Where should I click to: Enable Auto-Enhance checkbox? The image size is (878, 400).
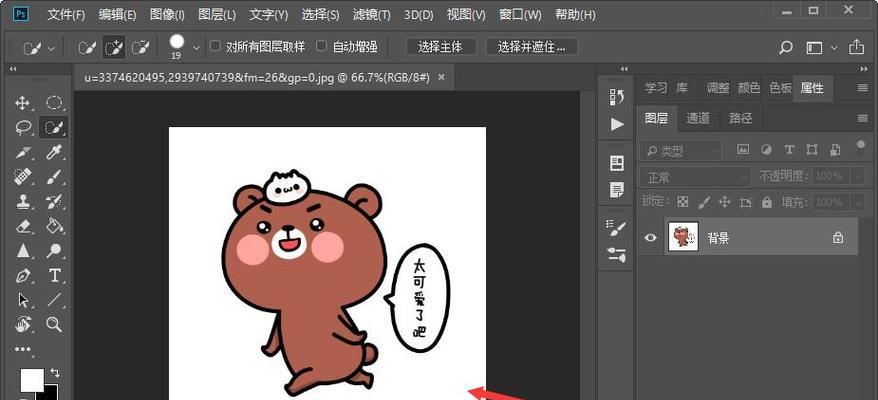pos(321,46)
